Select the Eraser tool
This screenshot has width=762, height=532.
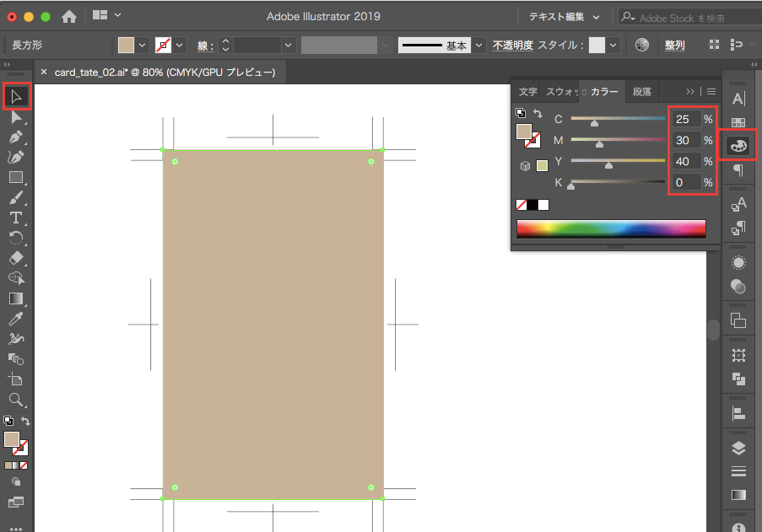coord(16,258)
